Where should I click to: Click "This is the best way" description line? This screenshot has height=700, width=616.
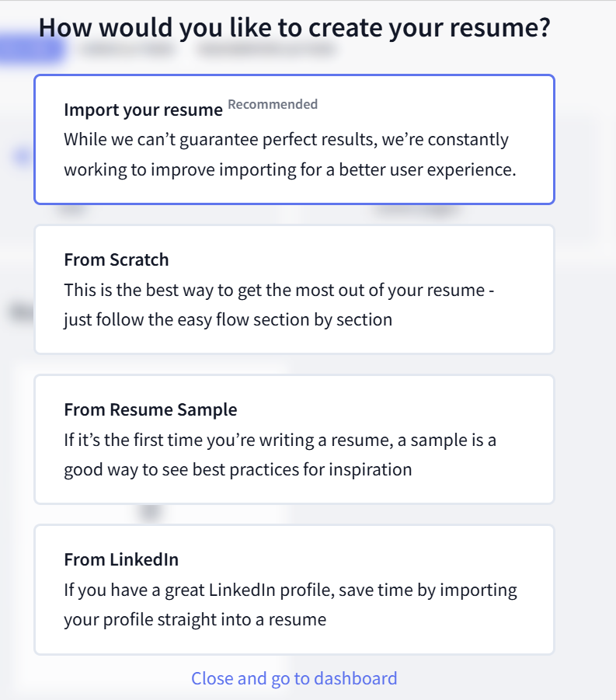click(x=279, y=290)
